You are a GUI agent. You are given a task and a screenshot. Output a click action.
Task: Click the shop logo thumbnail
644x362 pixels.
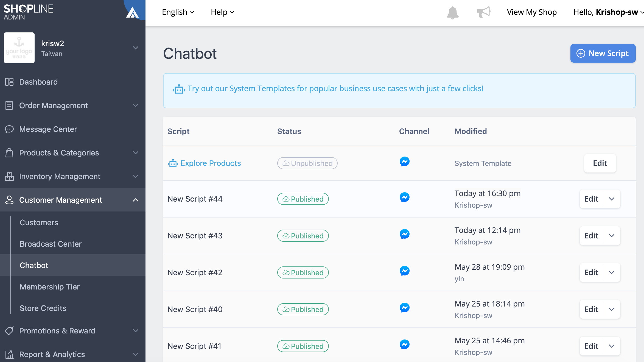(19, 48)
